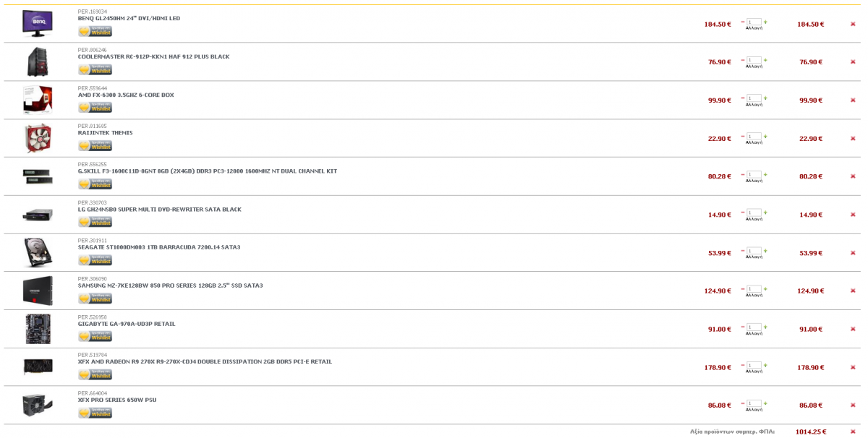This screenshot has width=868, height=438.
Task: Click Αλλαγή under Seagate Barracuda quantity
Action: pyautogui.click(x=754, y=257)
